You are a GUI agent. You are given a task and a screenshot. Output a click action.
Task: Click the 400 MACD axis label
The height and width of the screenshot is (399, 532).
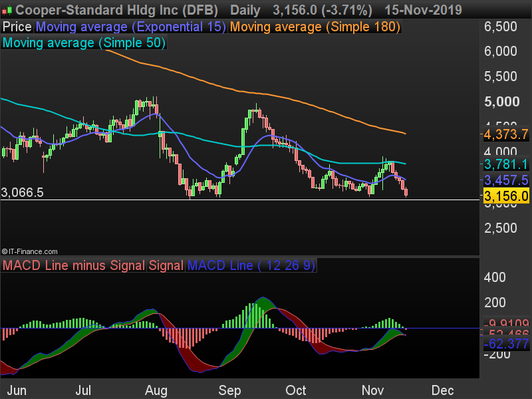(495, 277)
